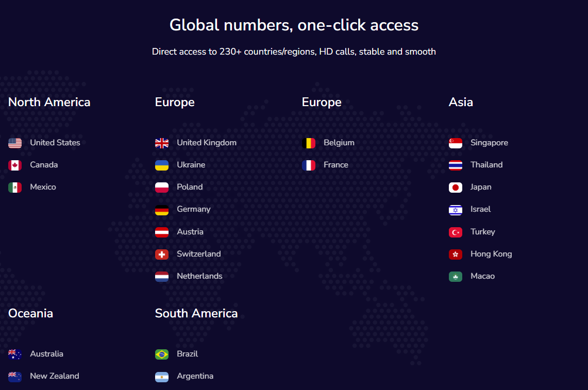
Task: Open the Germany country link
Action: tap(194, 209)
